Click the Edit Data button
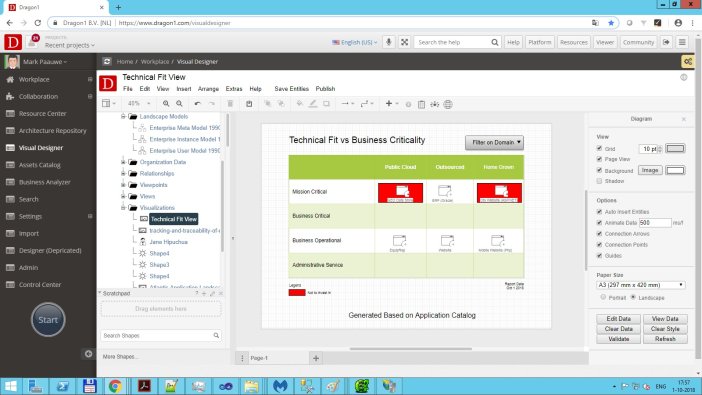Image resolution: width=702 pixels, height=395 pixels. tap(618, 319)
